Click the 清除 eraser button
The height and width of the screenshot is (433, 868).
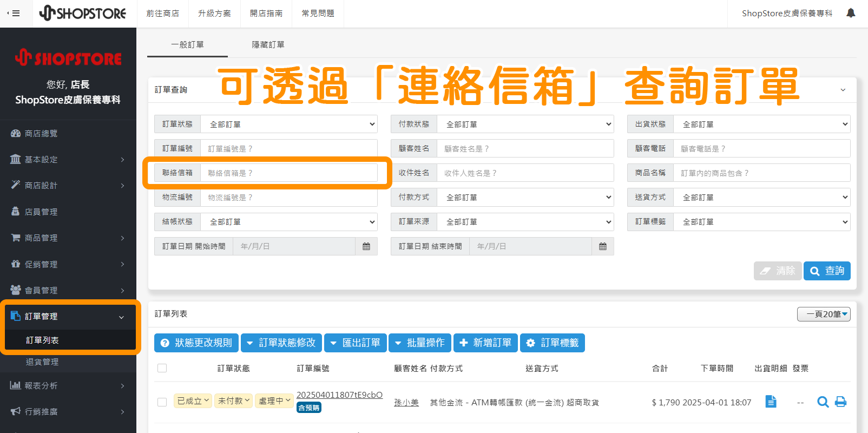coord(778,271)
